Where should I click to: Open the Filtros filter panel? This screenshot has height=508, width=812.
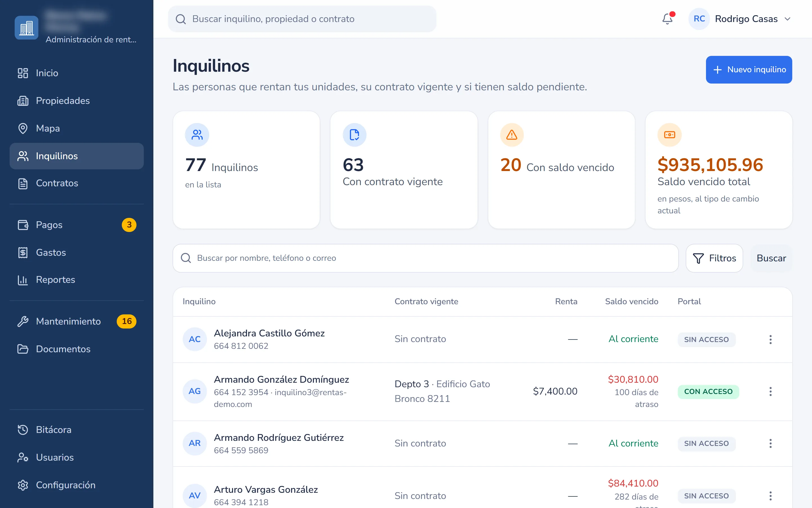[714, 258]
